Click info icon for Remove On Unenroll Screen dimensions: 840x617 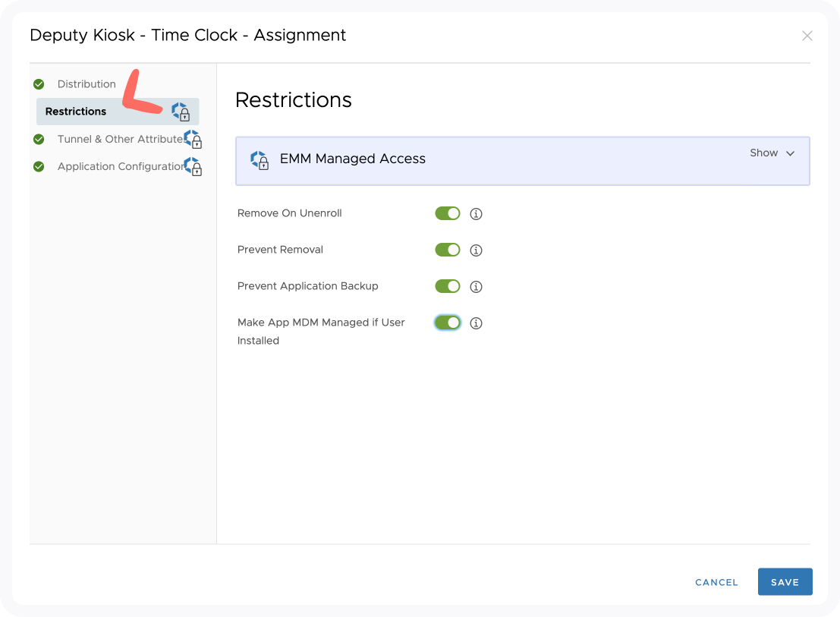coord(477,214)
